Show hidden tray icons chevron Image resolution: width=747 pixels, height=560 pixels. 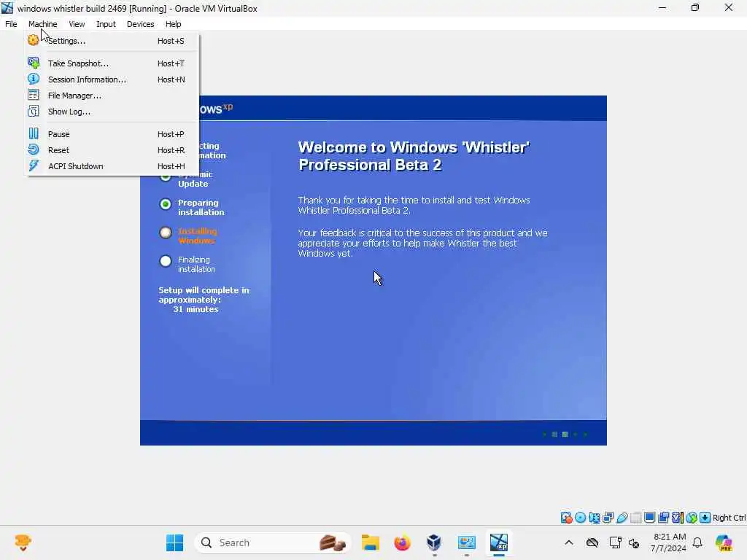point(569,542)
